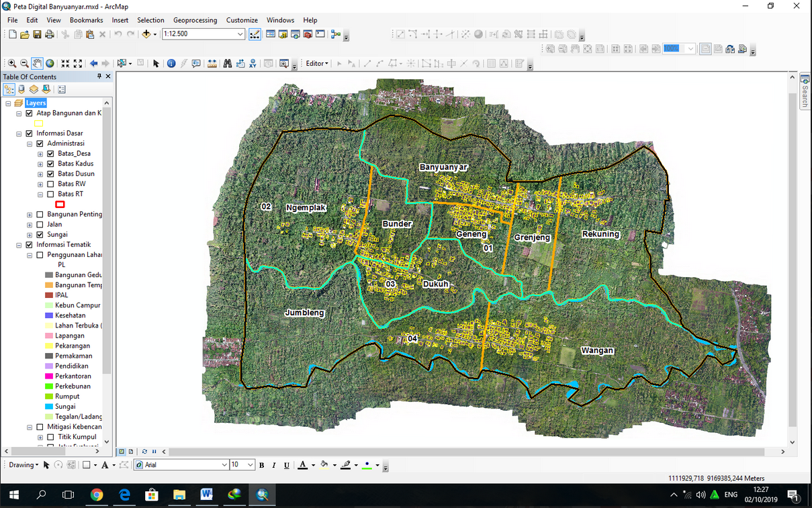Expand the Bangunan Penting layer
This screenshot has height=508, width=812.
point(30,215)
